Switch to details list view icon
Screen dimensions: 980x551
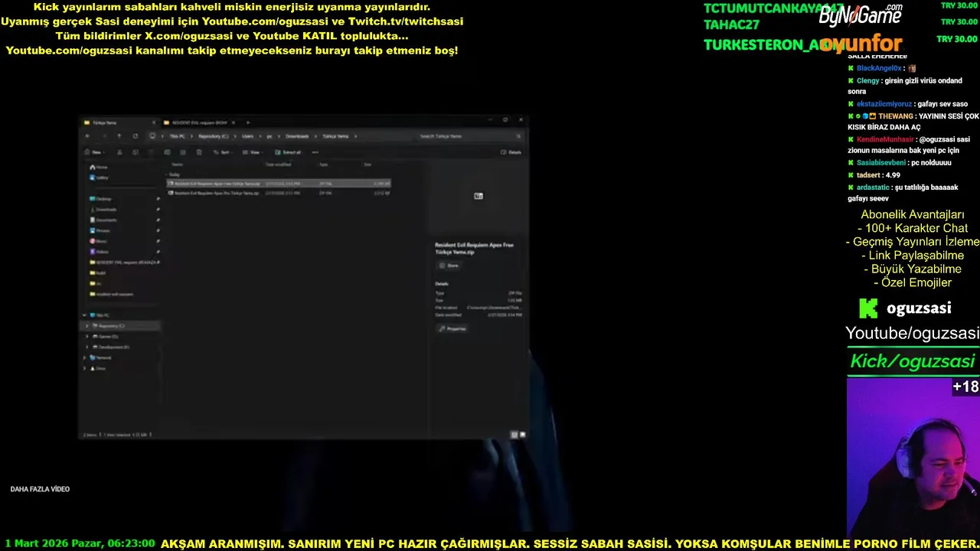(514, 435)
